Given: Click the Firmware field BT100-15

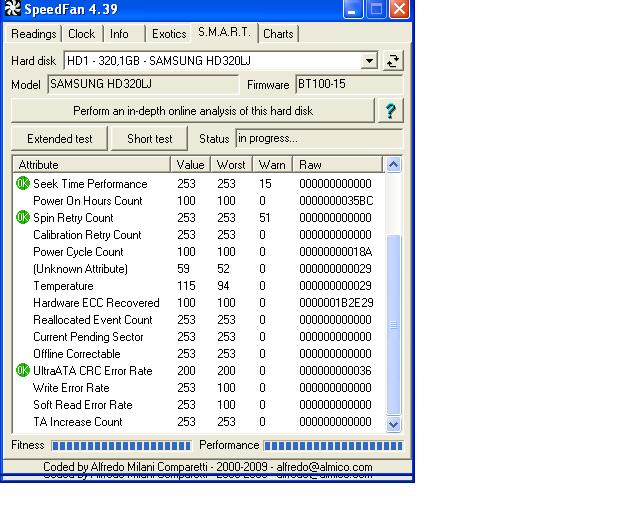Looking at the screenshot, I should point(349,85).
